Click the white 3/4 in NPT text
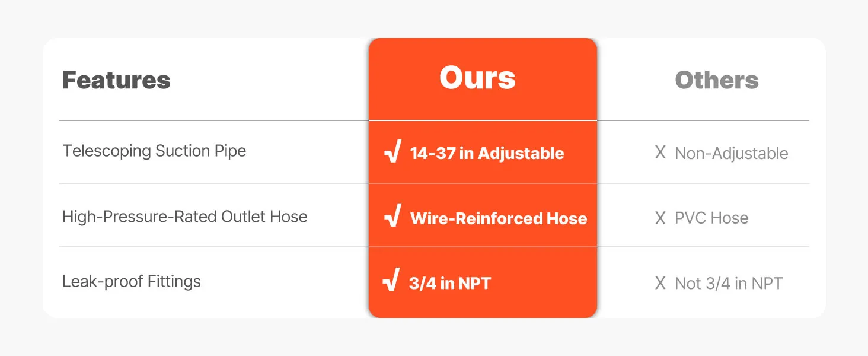The image size is (868, 356). click(450, 283)
